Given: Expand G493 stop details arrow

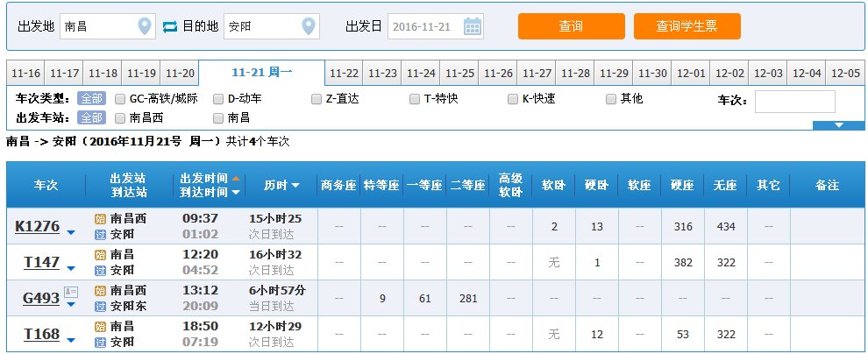Looking at the screenshot, I should (x=71, y=304).
